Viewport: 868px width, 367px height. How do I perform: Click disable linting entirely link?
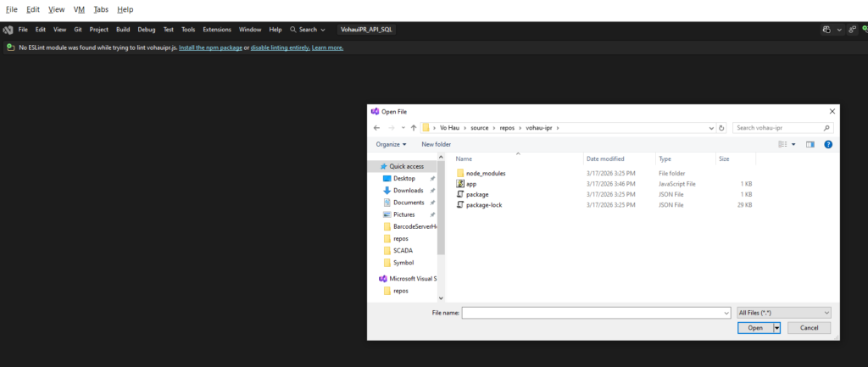279,47
